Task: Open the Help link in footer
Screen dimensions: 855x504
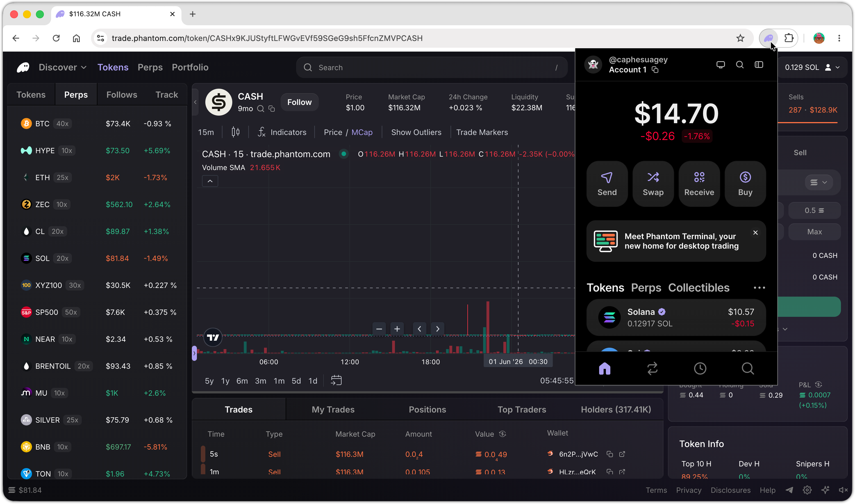Action: coord(767,490)
